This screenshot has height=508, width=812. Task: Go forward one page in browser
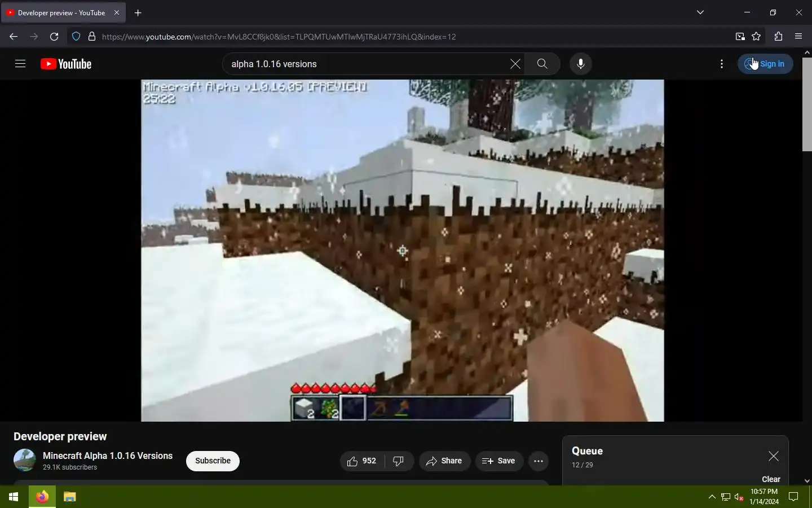[x=34, y=37]
